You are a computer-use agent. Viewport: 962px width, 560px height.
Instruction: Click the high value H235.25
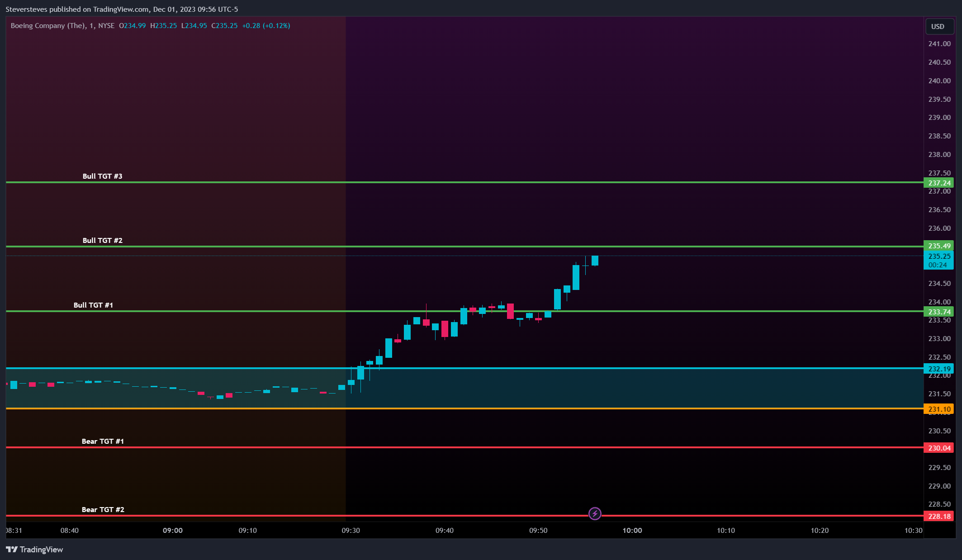(163, 25)
